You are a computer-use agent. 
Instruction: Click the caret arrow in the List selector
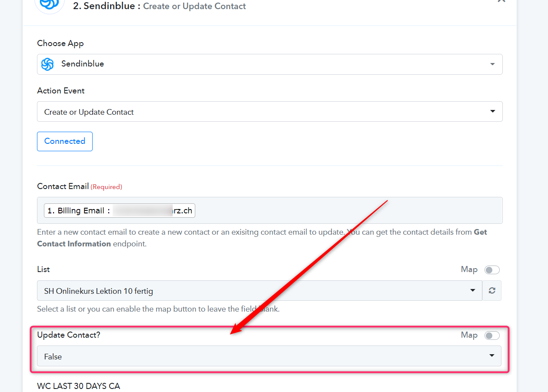[473, 290]
